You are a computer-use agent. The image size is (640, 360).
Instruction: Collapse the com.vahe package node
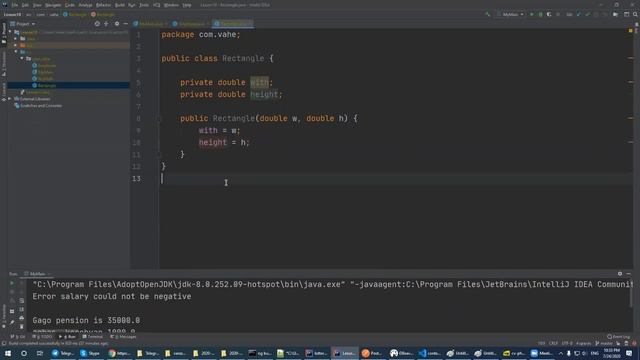click(22, 59)
